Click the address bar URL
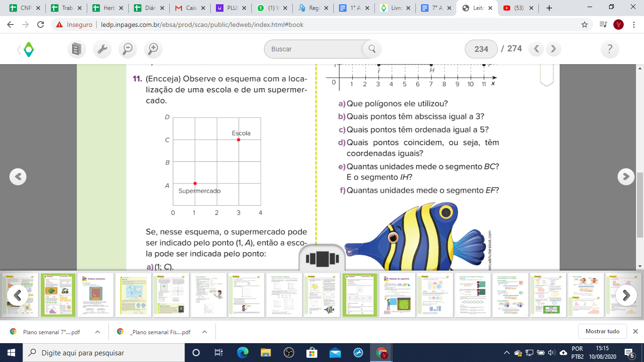 click(202, 25)
